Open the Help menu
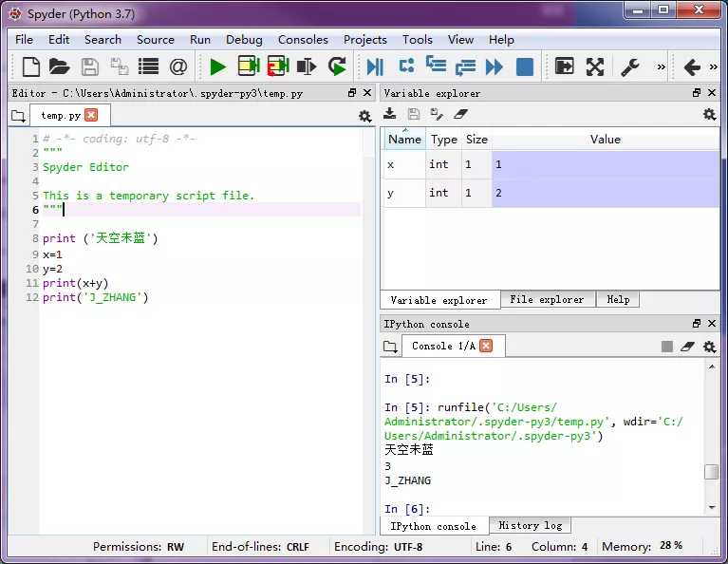Screen dimensions: 728x564 pos(501,40)
